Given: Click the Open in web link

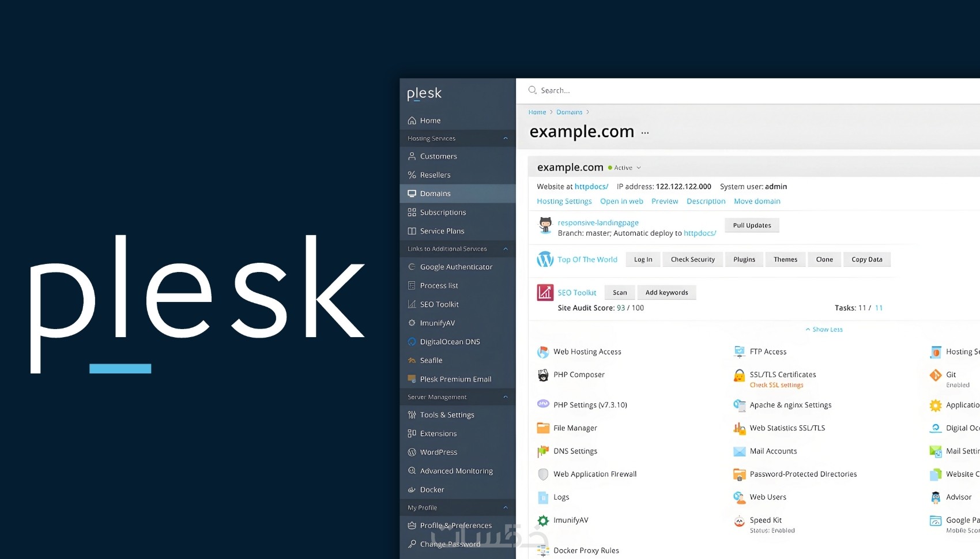Looking at the screenshot, I should (x=621, y=201).
